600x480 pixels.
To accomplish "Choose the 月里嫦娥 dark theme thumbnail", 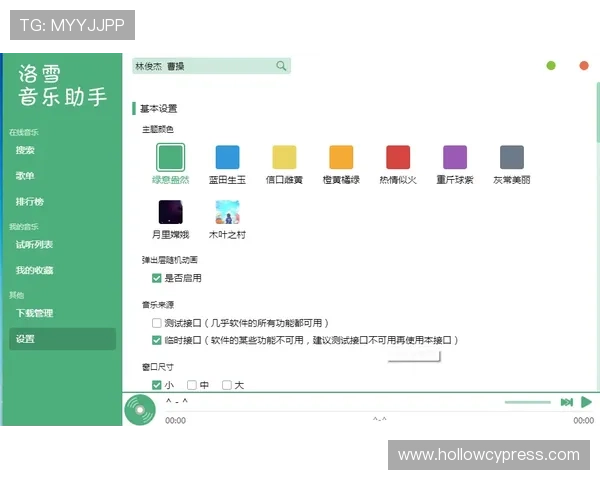I will 171,212.
